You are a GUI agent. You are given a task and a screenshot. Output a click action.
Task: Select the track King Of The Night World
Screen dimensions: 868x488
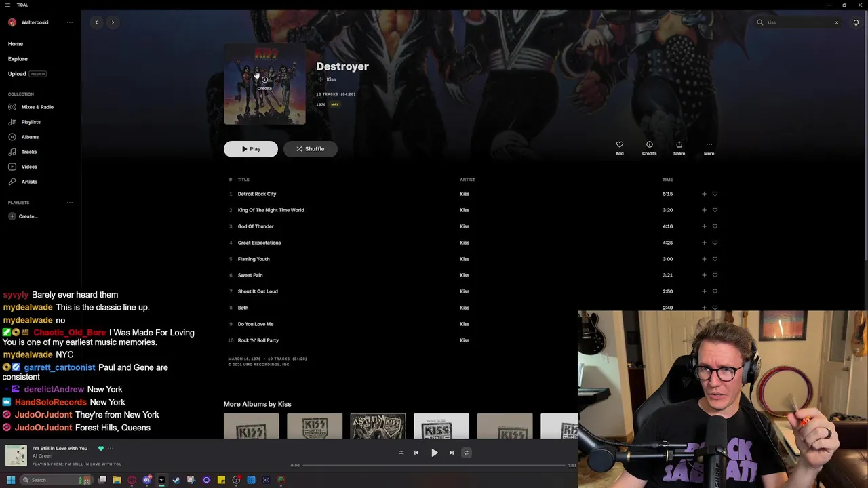(x=271, y=210)
